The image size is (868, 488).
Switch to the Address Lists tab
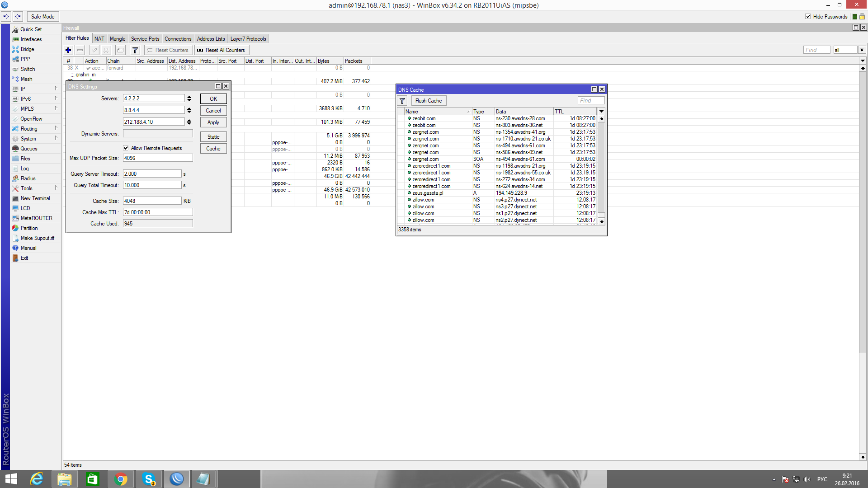[x=211, y=39]
